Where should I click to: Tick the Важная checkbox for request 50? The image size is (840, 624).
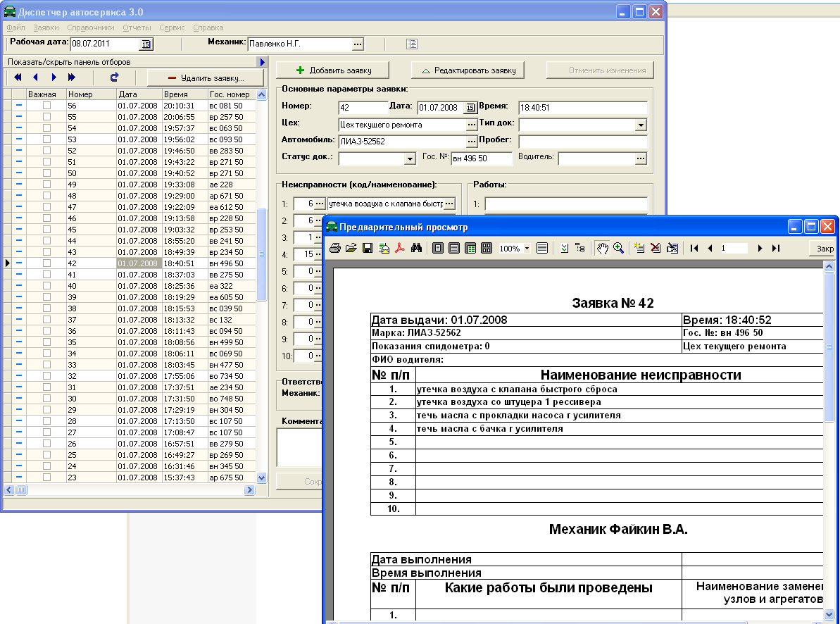46,173
